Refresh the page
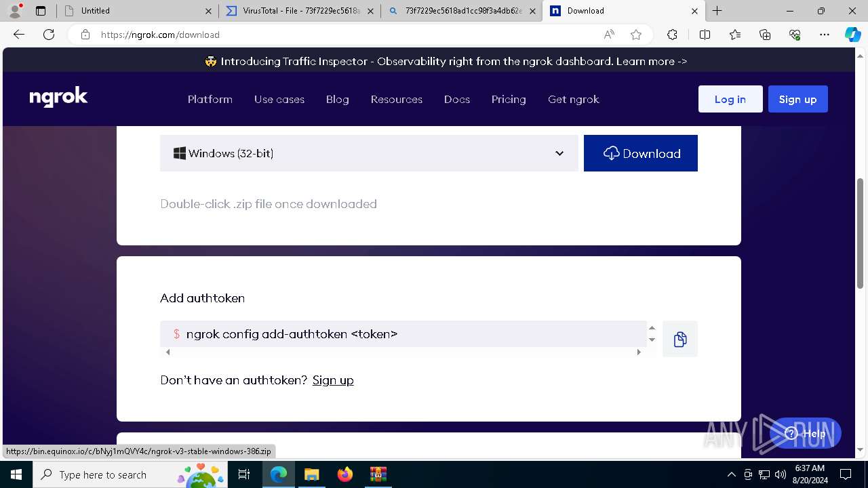The image size is (868, 488). (49, 35)
